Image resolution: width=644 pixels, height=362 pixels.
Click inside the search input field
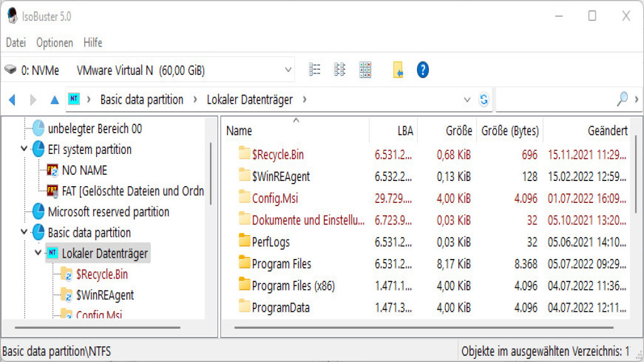(x=553, y=99)
